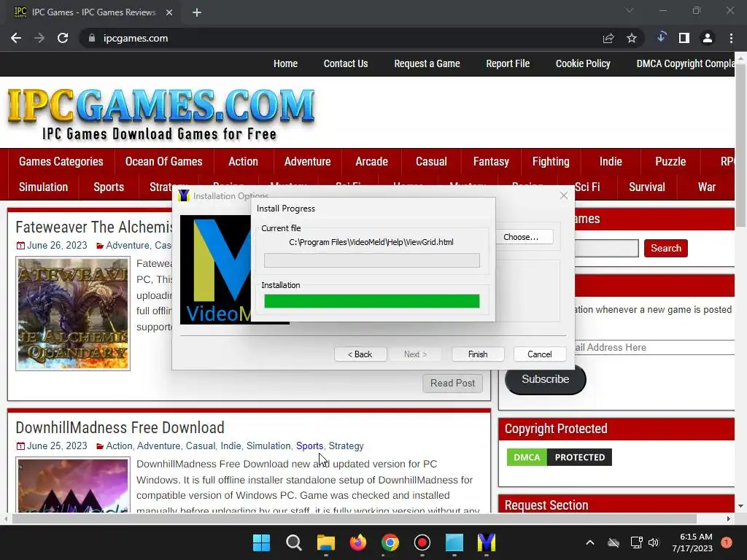Open Request a Game page
The image size is (747, 560).
427,64
